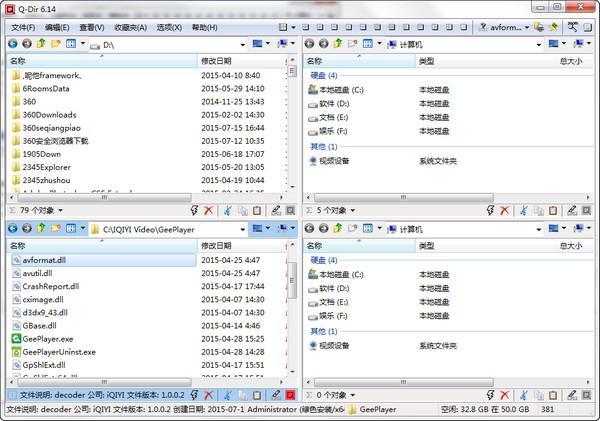
Task: Click red delete X in 5 个对象 bar
Action: (x=505, y=210)
